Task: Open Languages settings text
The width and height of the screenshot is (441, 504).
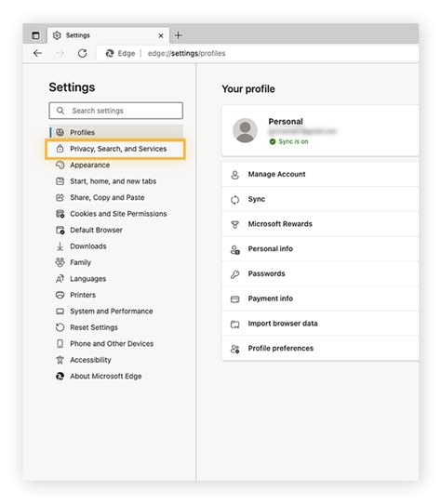Action: tap(87, 279)
